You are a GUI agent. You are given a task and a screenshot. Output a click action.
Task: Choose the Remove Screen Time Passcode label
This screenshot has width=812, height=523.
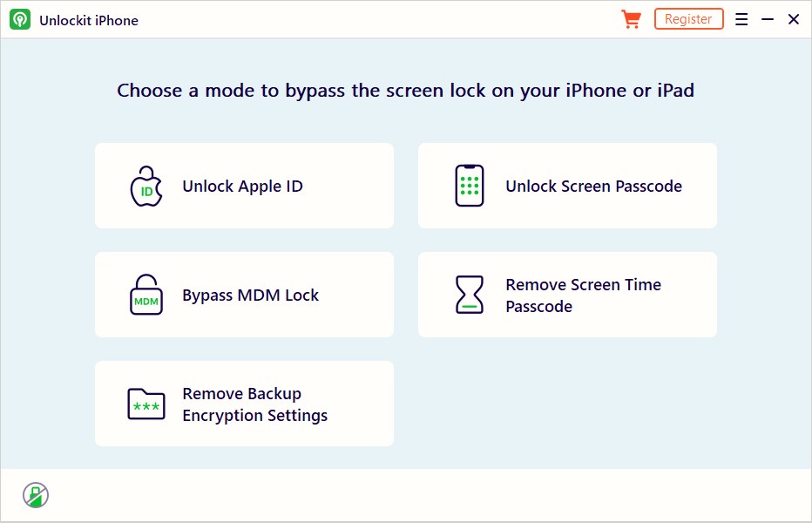coord(583,295)
